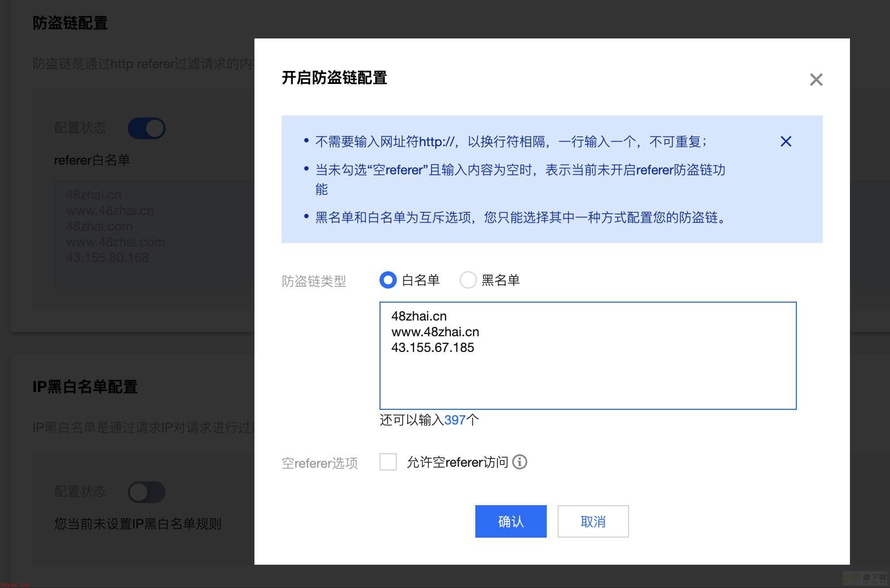Click the 空referer选项 label
This screenshot has width=890, height=588.
(319, 463)
